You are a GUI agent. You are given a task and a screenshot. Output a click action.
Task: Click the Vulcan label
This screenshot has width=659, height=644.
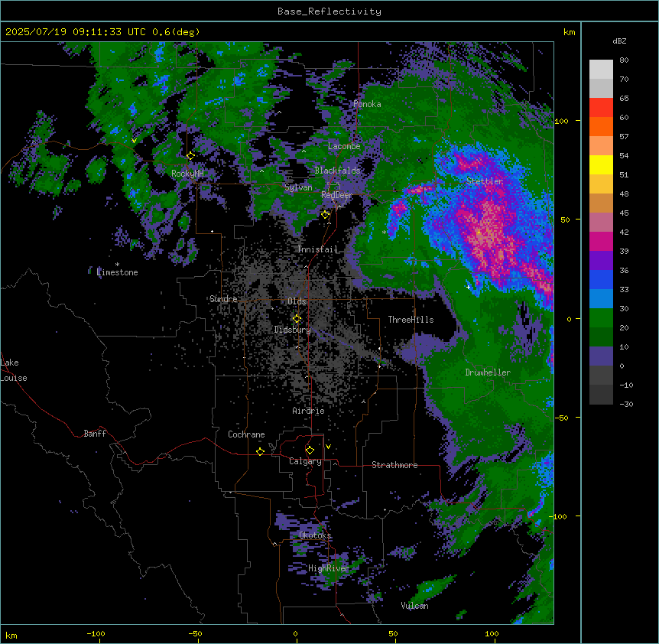pos(414,606)
